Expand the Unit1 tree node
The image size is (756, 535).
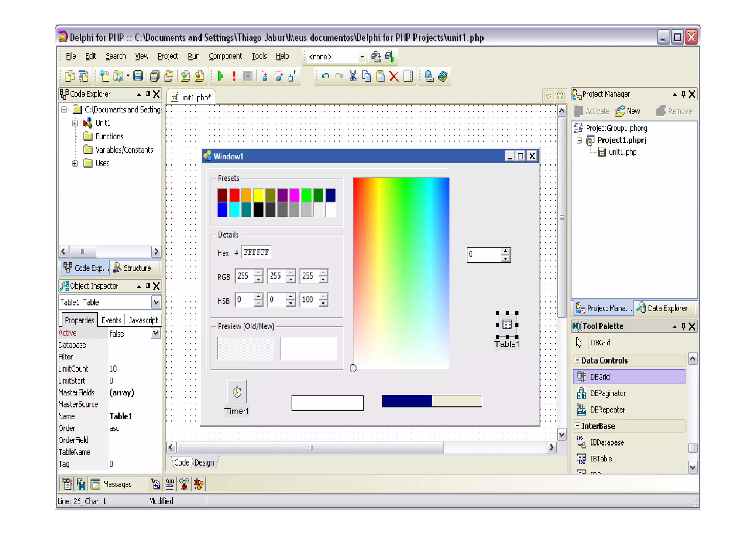coord(75,123)
